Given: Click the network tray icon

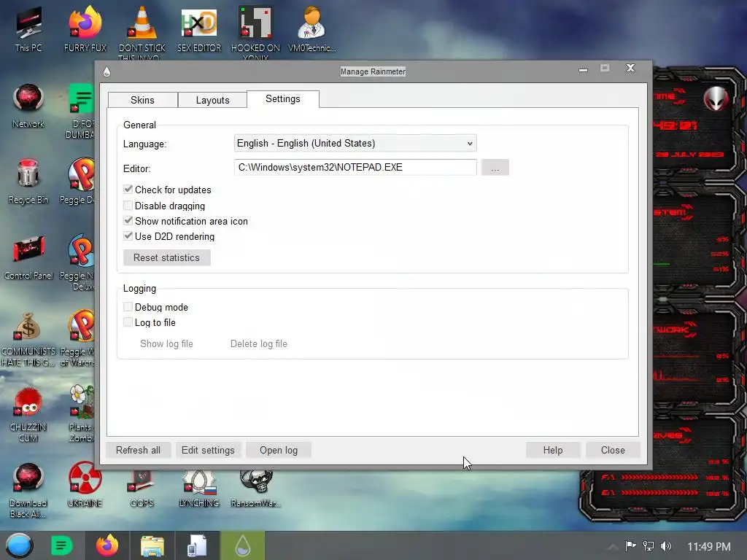Looking at the screenshot, I should click(x=649, y=546).
